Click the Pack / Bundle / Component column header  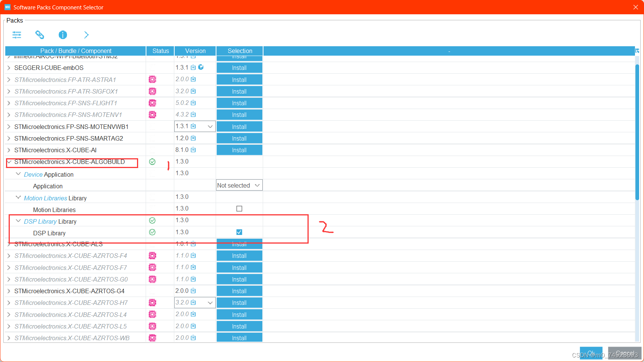[x=76, y=51]
